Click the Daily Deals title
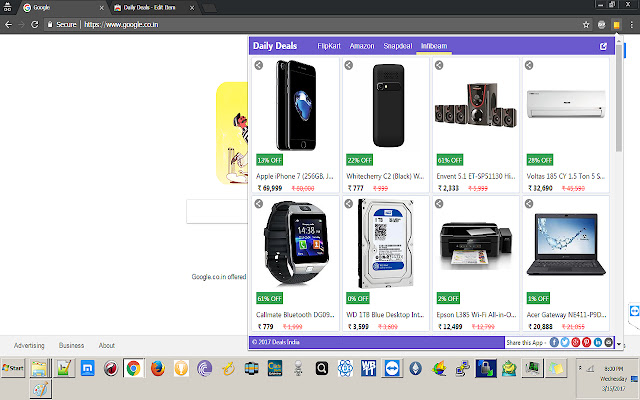The height and width of the screenshot is (400, 640). tap(275, 46)
